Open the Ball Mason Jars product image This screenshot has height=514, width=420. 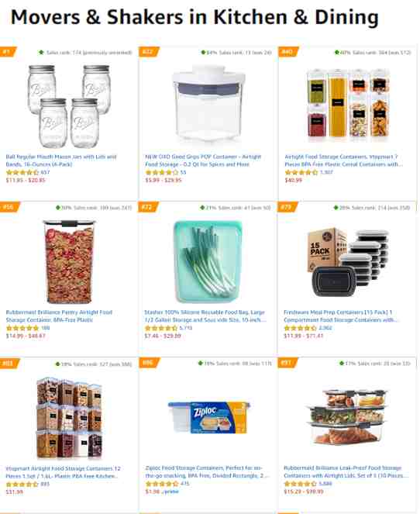pyautogui.click(x=69, y=105)
